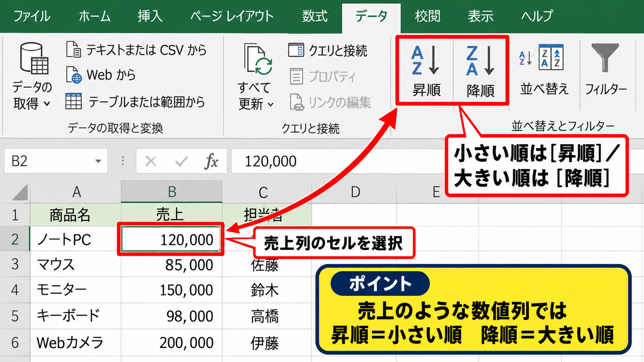The height and width of the screenshot is (362, 644).
Task: Open the Name Box dropdown arrow
Action: (x=98, y=161)
